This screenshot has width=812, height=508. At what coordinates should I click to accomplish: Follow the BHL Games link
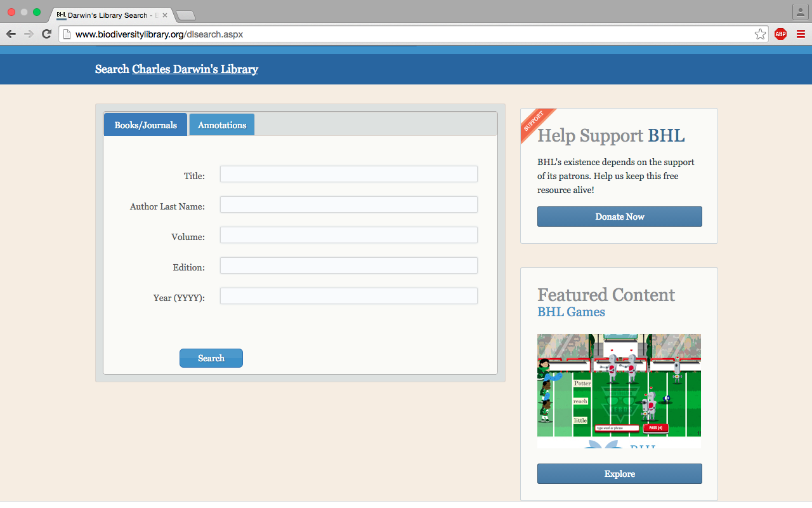coord(571,312)
